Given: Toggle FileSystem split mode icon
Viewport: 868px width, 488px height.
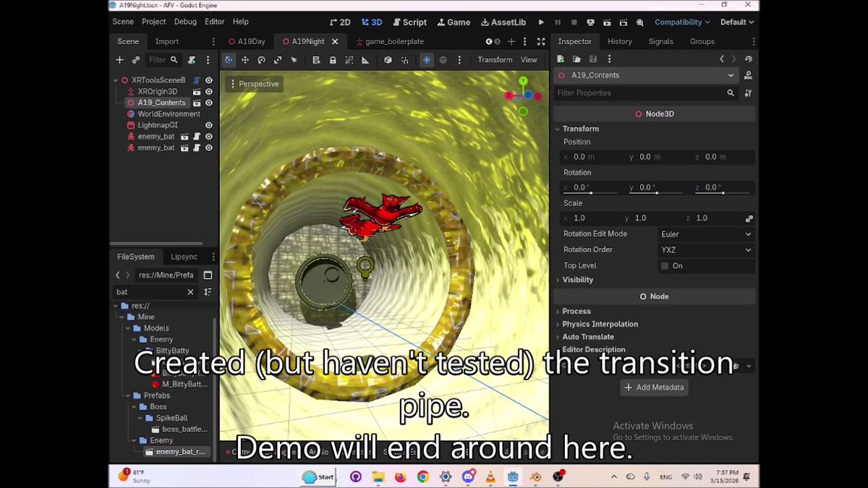Looking at the screenshot, I should point(208,275).
